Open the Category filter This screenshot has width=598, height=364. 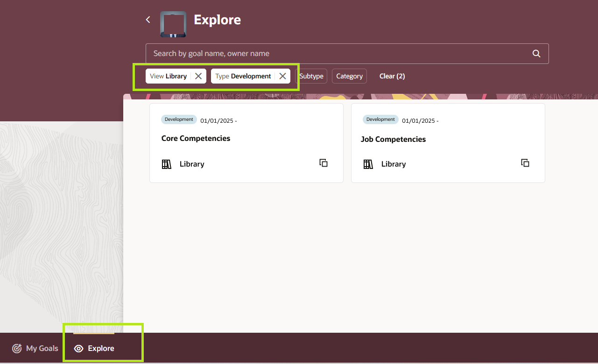pyautogui.click(x=349, y=76)
